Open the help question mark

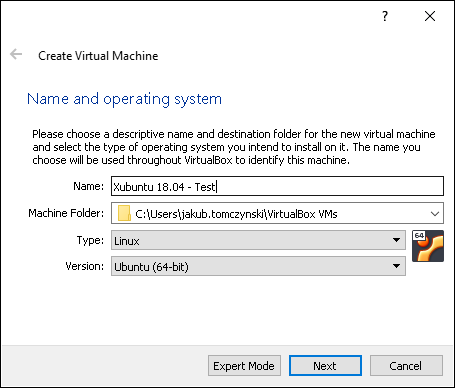[385, 16]
